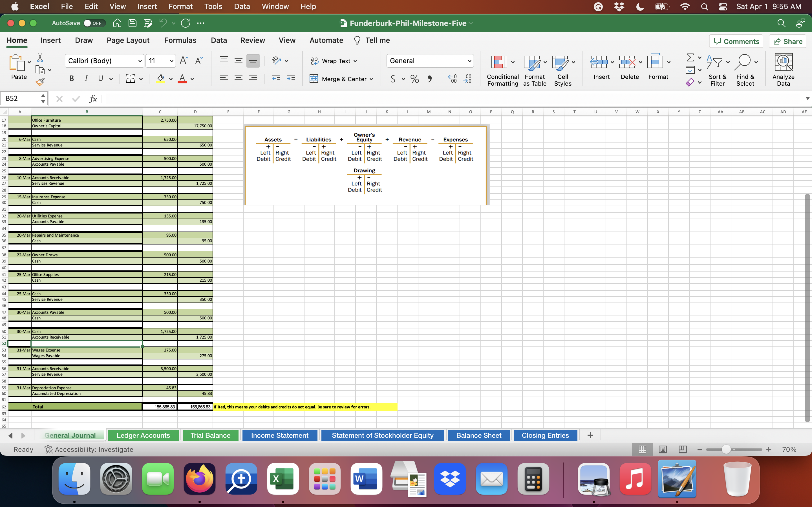This screenshot has height=507, width=812.
Task: Click the AutoSum sigma icon
Action: click(690, 58)
